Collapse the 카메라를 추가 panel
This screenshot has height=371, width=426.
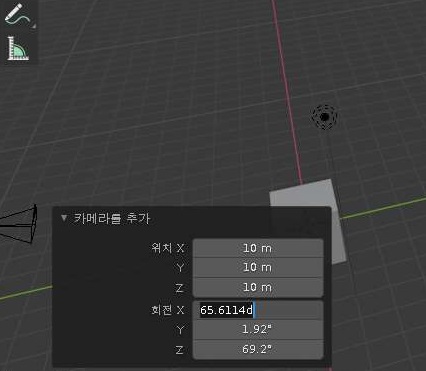(64, 218)
